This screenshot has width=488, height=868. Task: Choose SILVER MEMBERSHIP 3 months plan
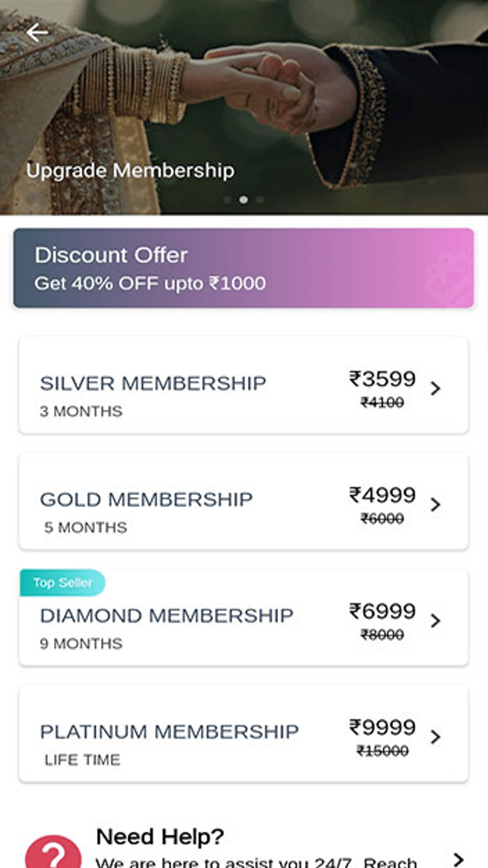153,384
